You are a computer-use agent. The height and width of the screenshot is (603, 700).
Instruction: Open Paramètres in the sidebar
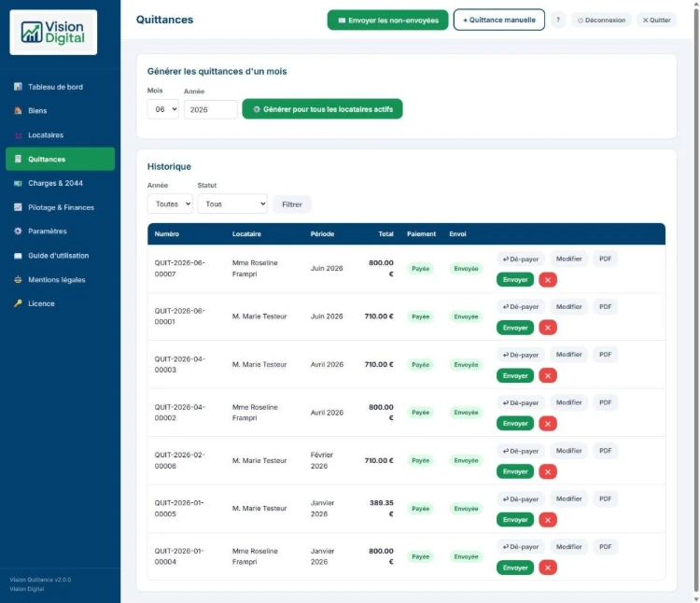tap(60, 231)
